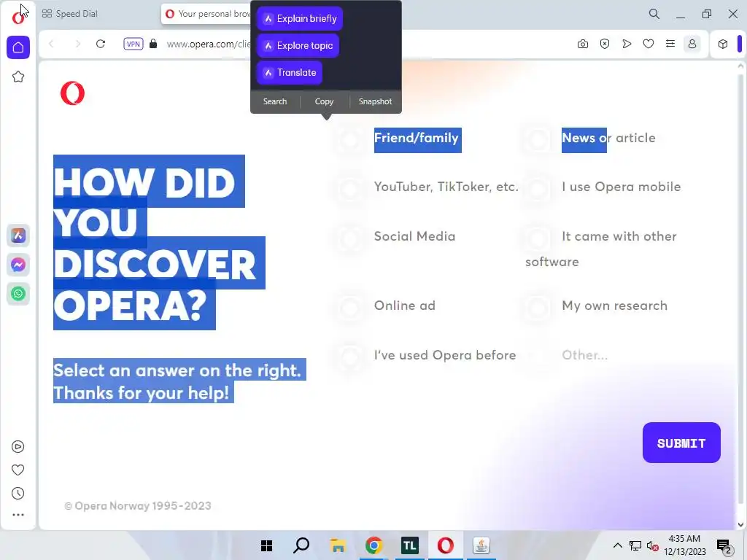Screen dimensions: 747x560
Task: Go forward to next page
Action: tap(77, 44)
